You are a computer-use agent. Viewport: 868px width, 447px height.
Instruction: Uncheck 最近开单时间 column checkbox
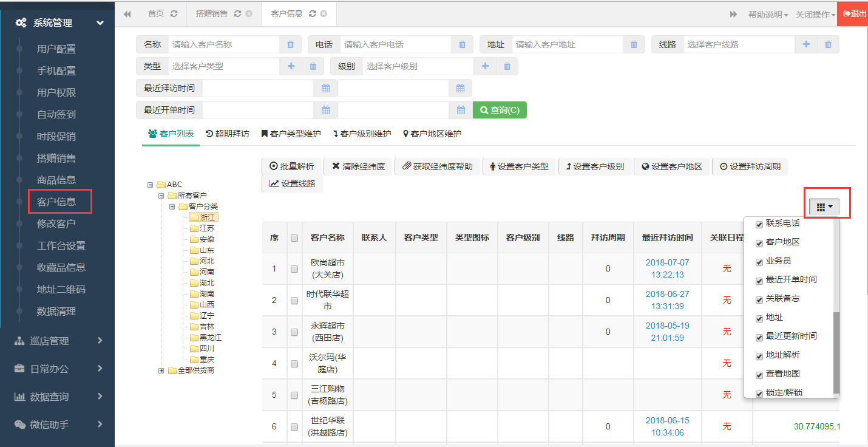pos(759,281)
